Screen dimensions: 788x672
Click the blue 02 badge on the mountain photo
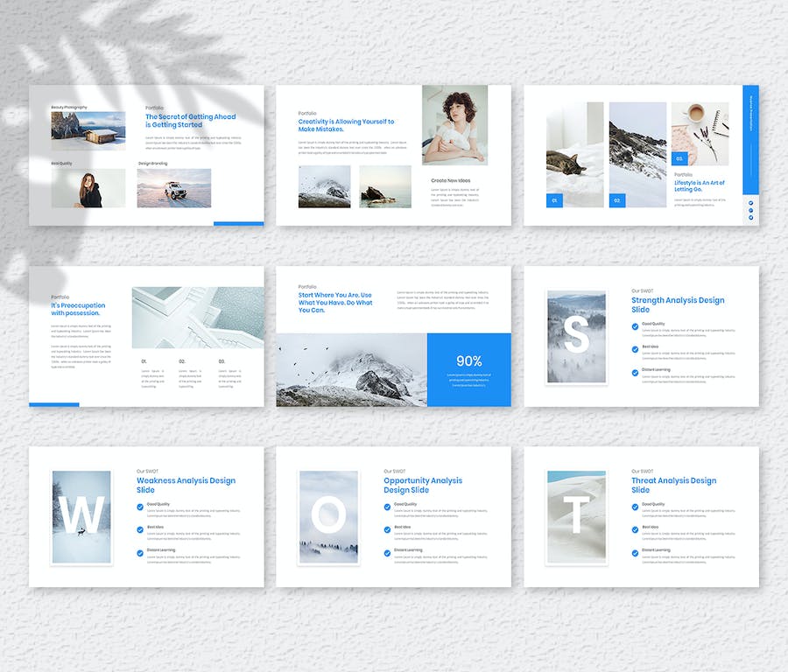coord(617,200)
